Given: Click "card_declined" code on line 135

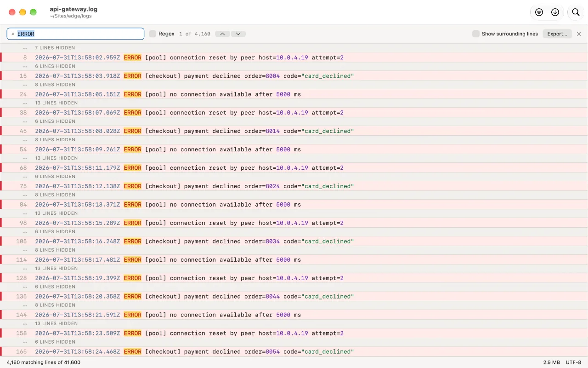Looking at the screenshot, I should tap(328, 297).
